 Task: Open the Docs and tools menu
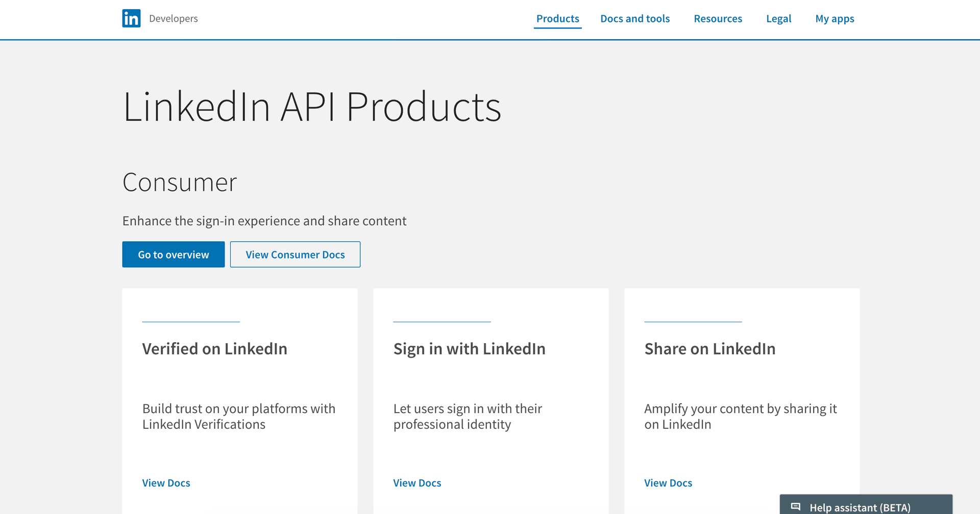635,19
